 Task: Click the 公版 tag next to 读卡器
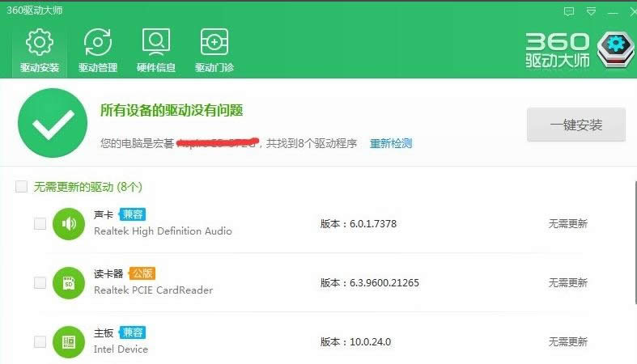(142, 273)
